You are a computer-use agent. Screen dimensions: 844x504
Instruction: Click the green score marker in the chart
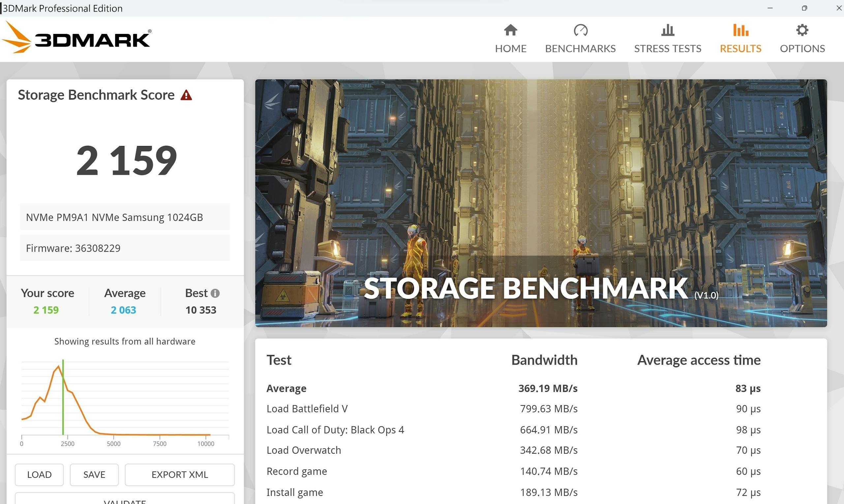click(x=63, y=397)
